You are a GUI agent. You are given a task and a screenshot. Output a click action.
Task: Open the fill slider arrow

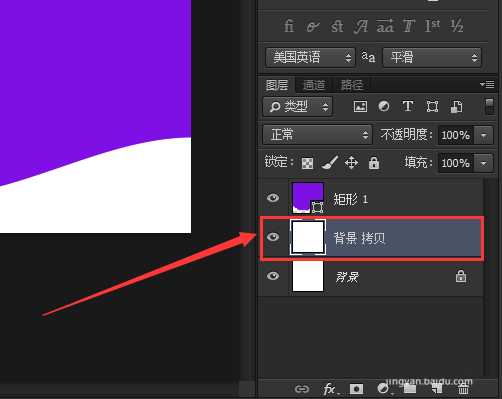coord(483,163)
